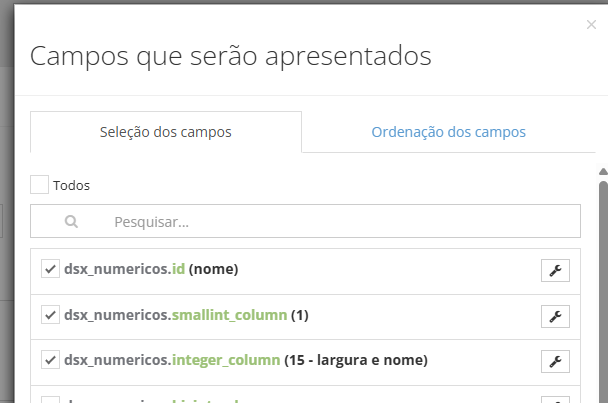
Task: Uncheck the dsx_numericos.id checkbox
Action: click(x=50, y=270)
